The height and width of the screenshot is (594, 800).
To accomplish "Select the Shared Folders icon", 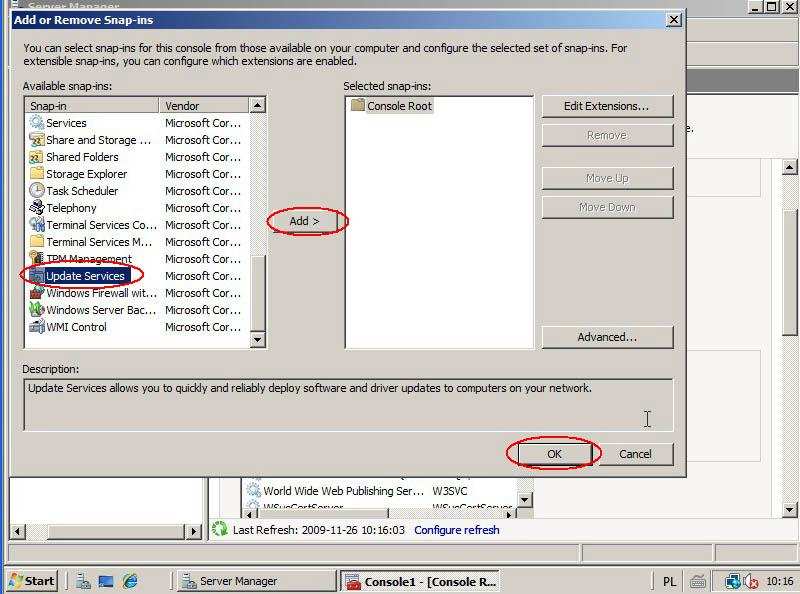I will pos(37,157).
